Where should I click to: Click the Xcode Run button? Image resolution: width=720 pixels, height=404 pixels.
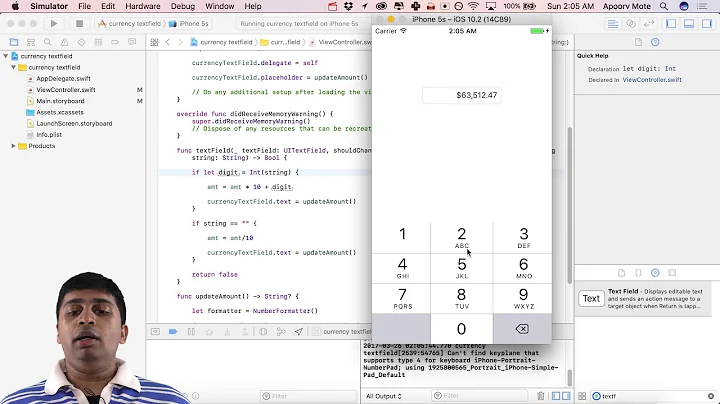point(54,23)
